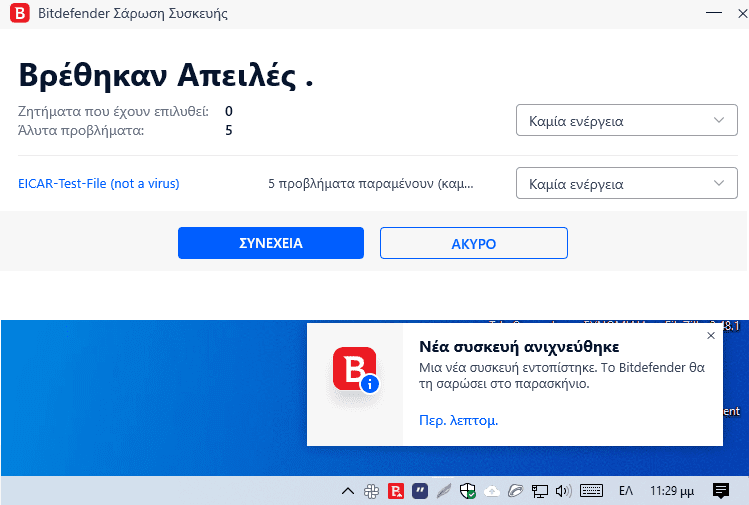The image size is (749, 505).
Task: Switch the input language indicator ΕΛ
Action: 626,491
